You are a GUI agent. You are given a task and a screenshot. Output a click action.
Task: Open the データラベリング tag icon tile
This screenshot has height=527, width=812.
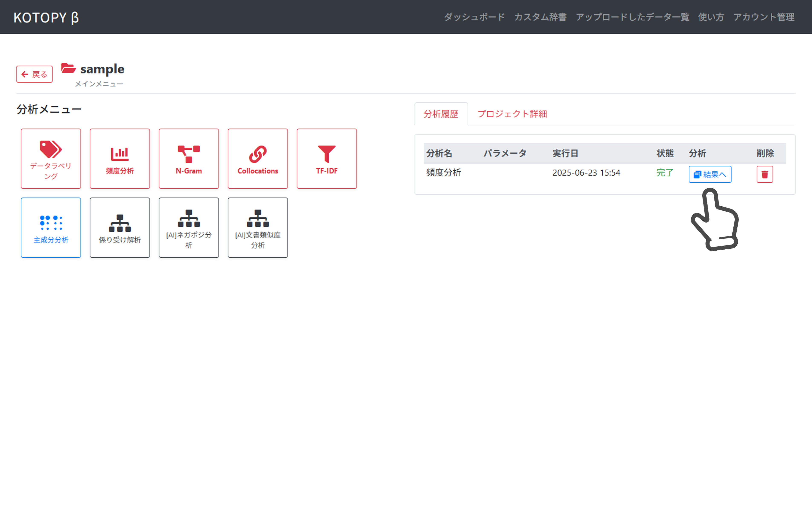(51, 159)
